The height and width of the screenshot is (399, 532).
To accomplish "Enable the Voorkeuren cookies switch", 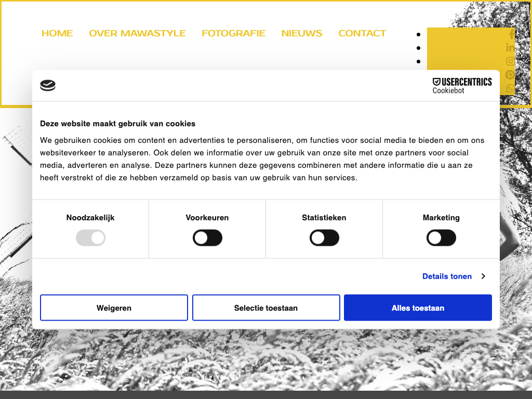I will [x=207, y=238].
